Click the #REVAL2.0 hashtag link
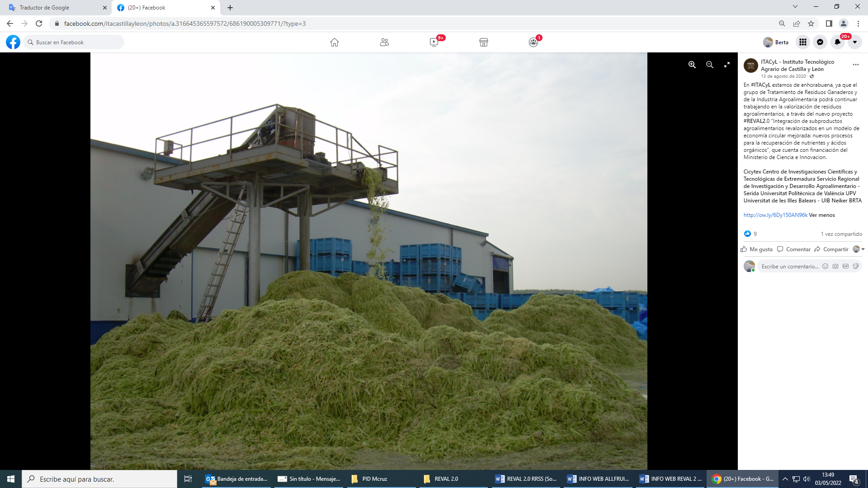868x488 pixels. point(756,121)
